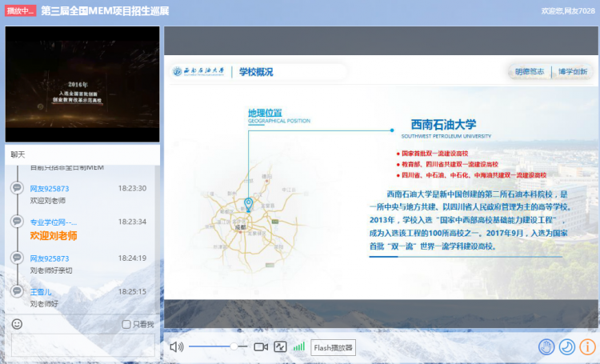Click the 学校概况 slide heading

click(x=256, y=72)
